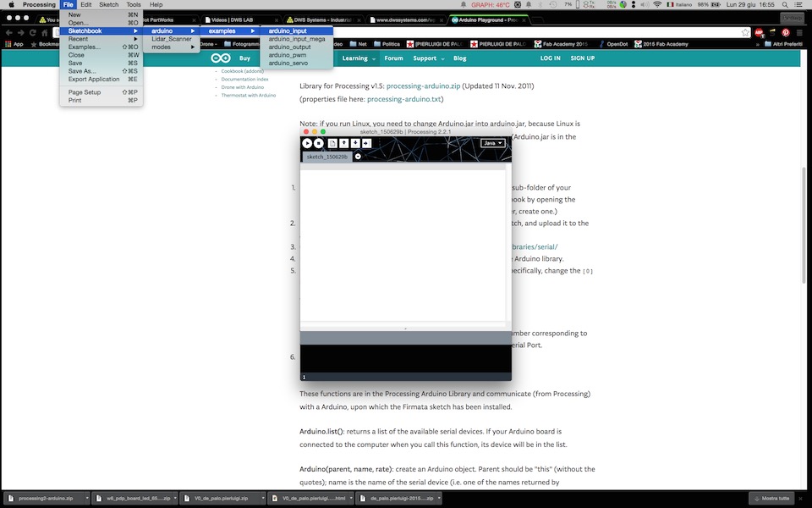Viewport: 812px width, 508px height.
Task: Click Forum in Arduino site navigation
Action: pyautogui.click(x=393, y=58)
